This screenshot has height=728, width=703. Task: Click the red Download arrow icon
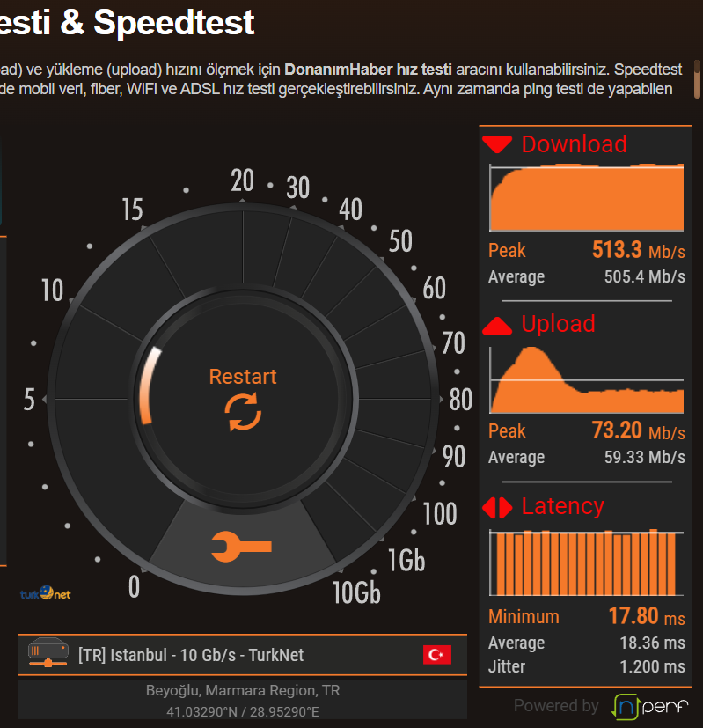497,144
